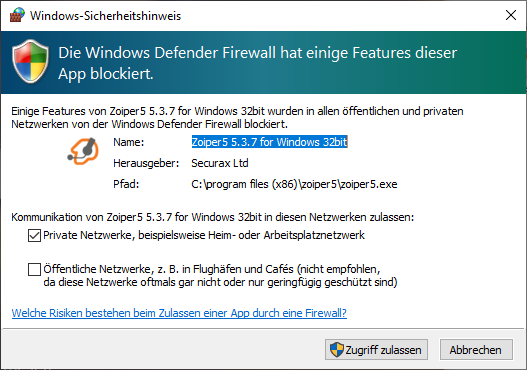Screen dimensions: 527x370
Task: Click the Private Netzwerke label text
Action: (204, 235)
